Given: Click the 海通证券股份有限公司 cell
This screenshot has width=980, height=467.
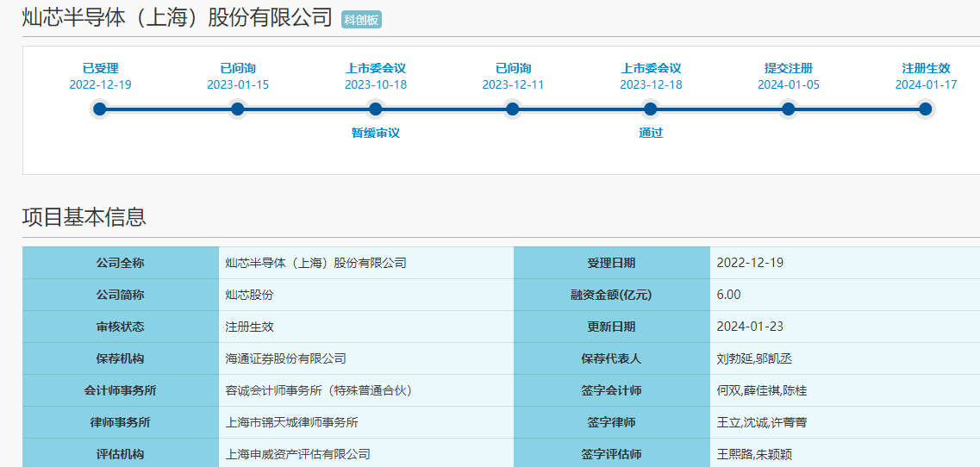Looking at the screenshot, I should [x=366, y=358].
